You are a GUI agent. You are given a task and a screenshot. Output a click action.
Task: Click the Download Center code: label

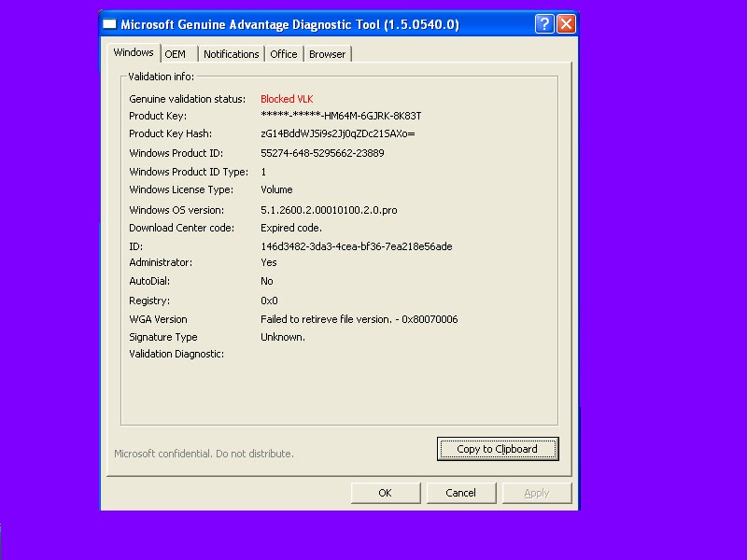point(181,228)
